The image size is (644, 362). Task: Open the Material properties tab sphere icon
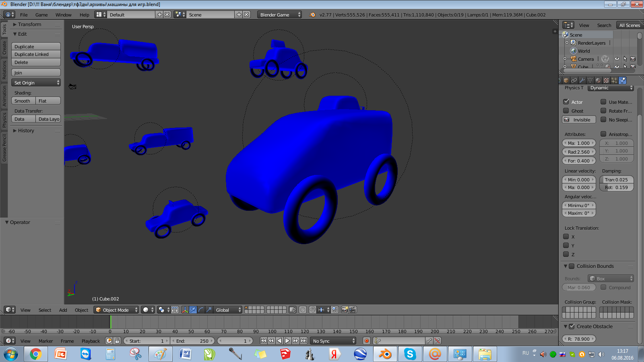(x=598, y=80)
